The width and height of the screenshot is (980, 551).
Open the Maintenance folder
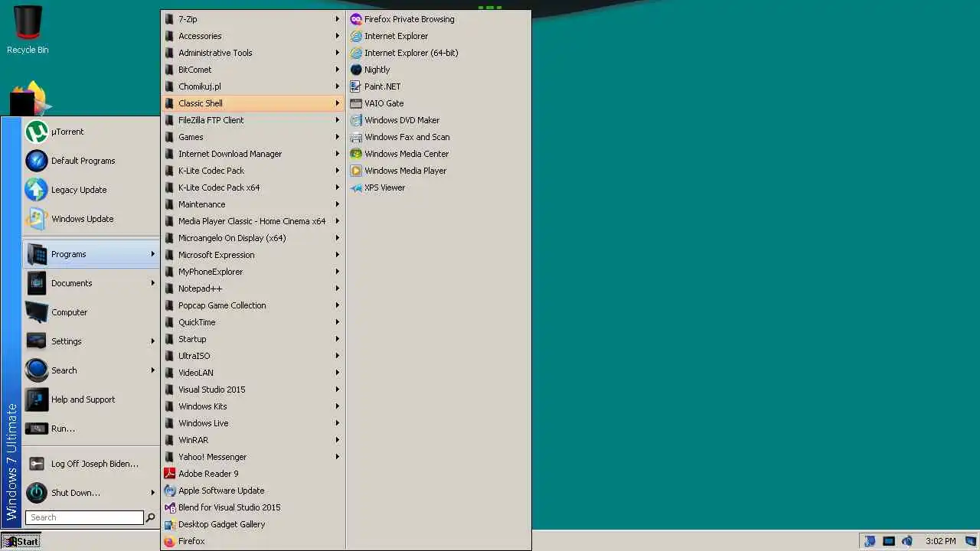[x=253, y=204]
